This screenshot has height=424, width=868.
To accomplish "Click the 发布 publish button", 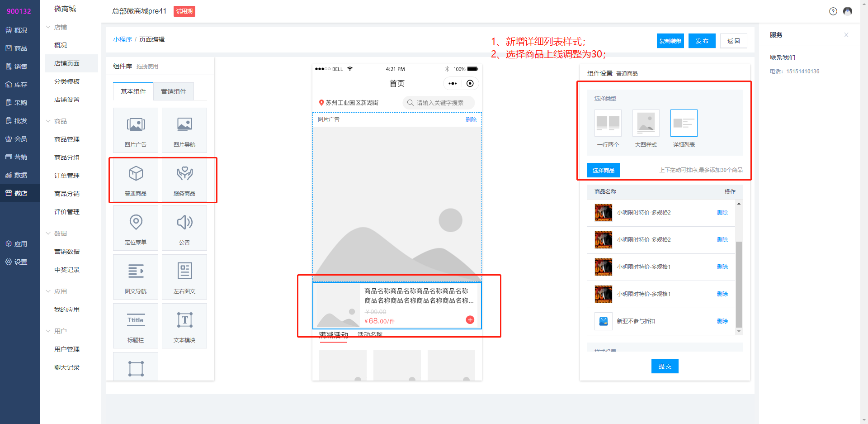I will pos(702,41).
